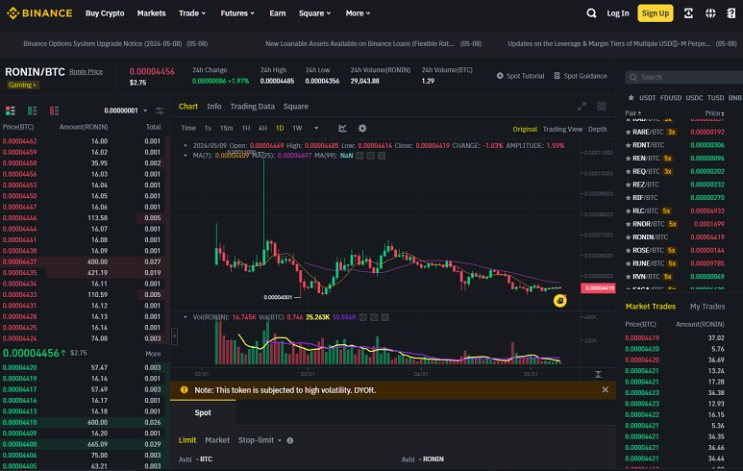Hide the MA indicator eye icon
743x471 pixels.
[360, 155]
